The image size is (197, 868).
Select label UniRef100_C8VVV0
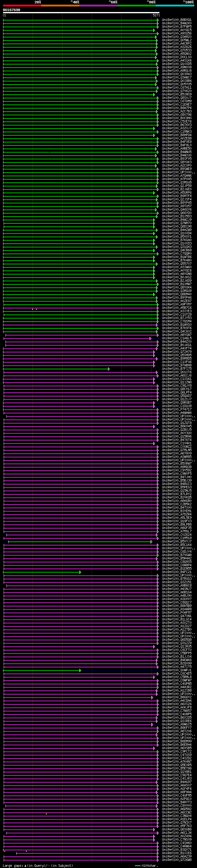(x=176, y=805)
